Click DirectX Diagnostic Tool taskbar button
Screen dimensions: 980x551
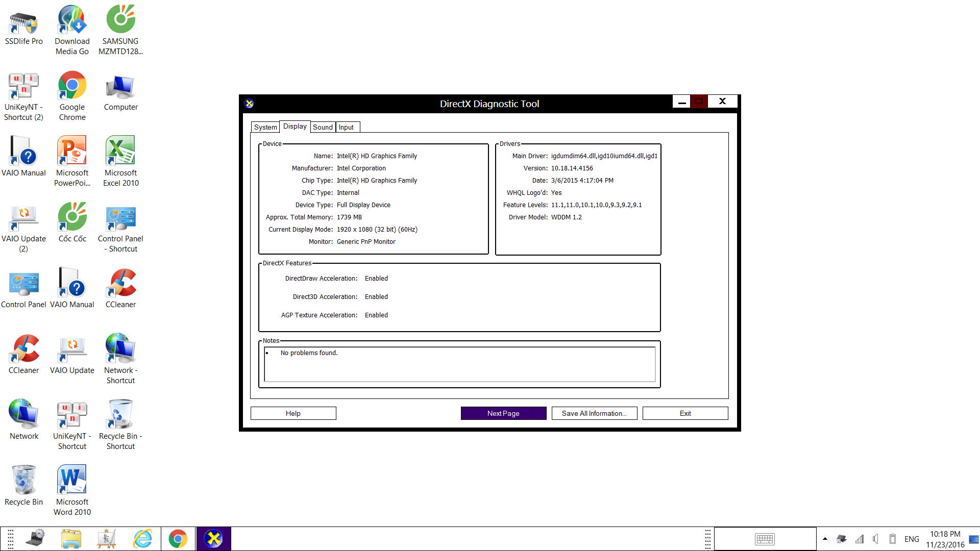(213, 539)
